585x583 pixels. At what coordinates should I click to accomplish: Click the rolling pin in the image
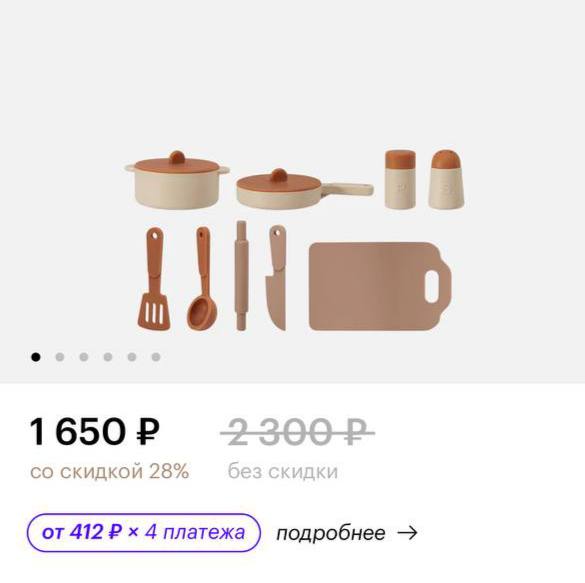(241, 276)
